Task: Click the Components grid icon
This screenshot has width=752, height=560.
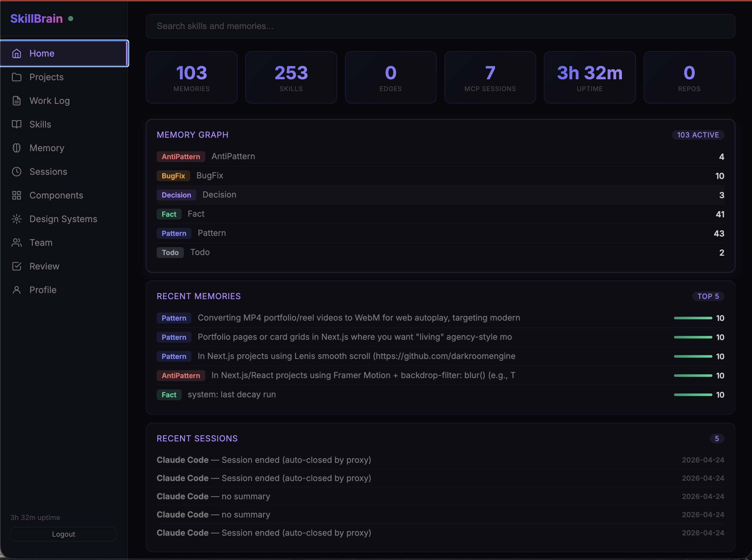Action: point(17,195)
